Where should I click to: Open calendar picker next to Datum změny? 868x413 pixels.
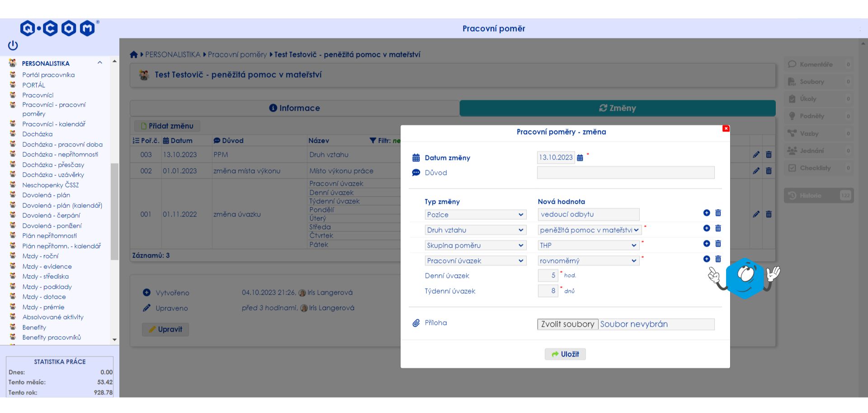[580, 158]
